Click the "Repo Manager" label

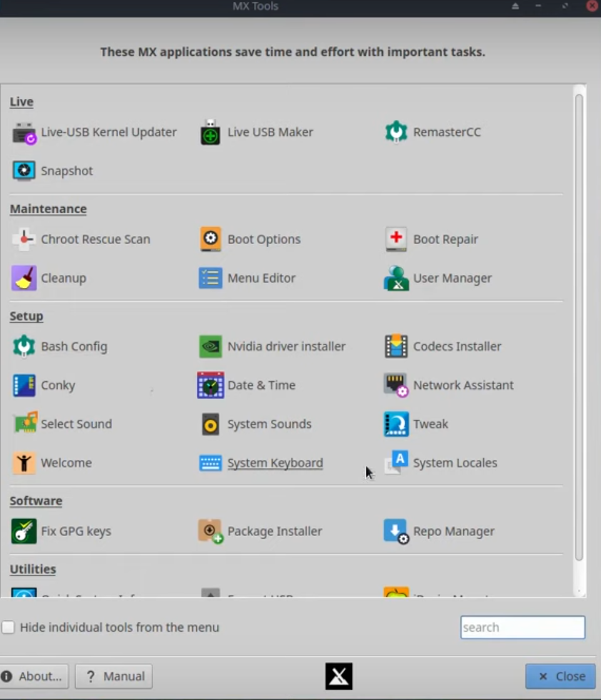[453, 531]
